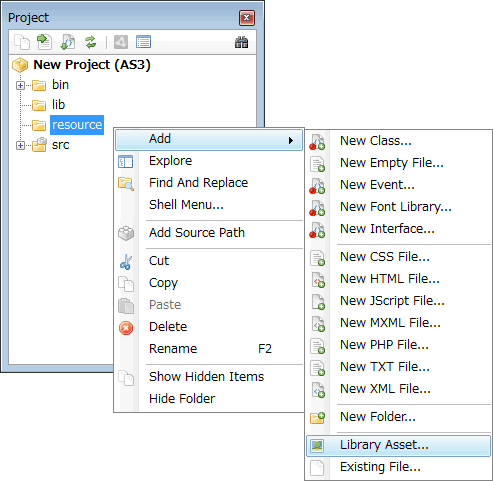Click the New Folder icon in submenu
This screenshot has width=493, height=481.
pyautogui.click(x=317, y=418)
